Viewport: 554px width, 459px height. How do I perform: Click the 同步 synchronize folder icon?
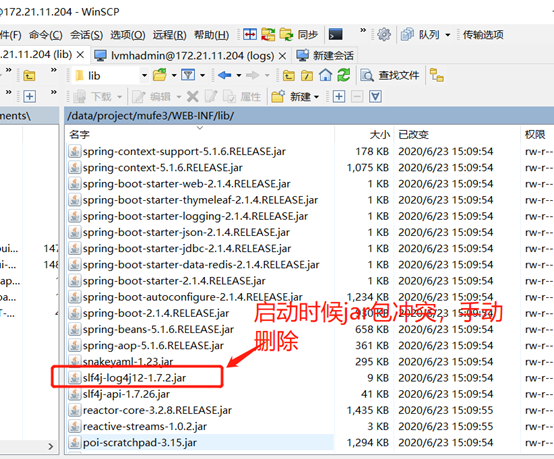(x=287, y=34)
